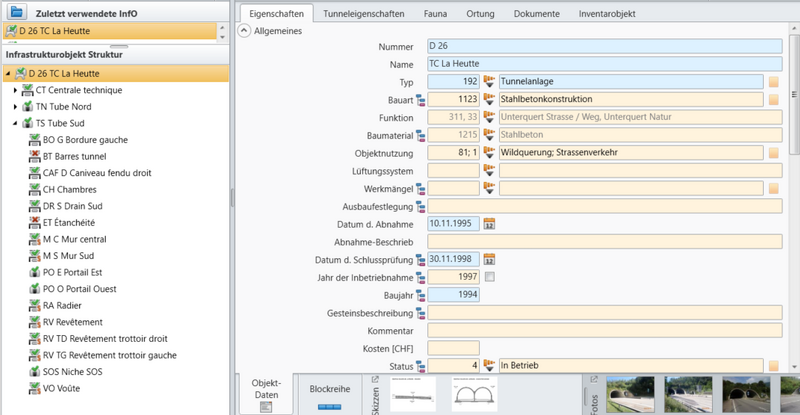Open the Funktion code selection dropdown
This screenshot has width=800, height=415.
coord(489,117)
